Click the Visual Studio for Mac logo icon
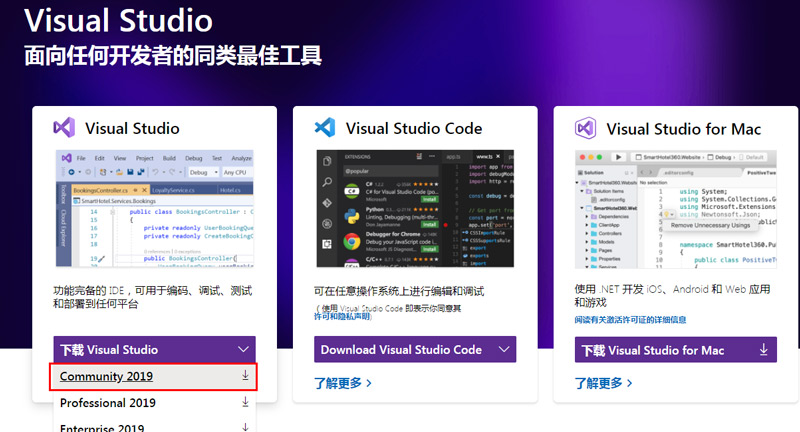800x432 pixels. coord(586,128)
